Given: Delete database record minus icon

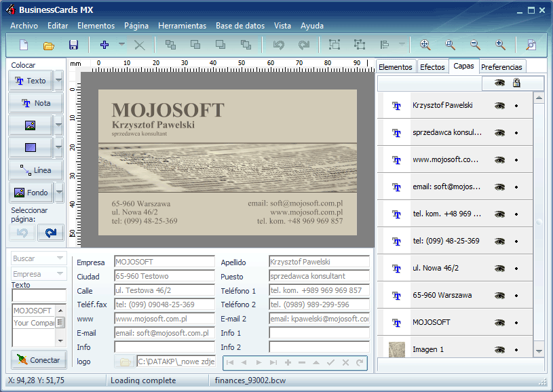Looking at the screenshot, I should [x=302, y=362].
